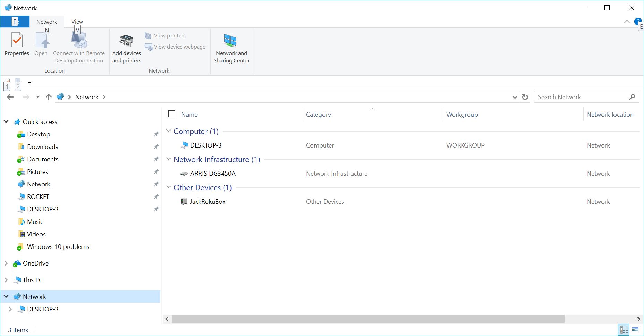Click the pin next to Desktop

[156, 134]
